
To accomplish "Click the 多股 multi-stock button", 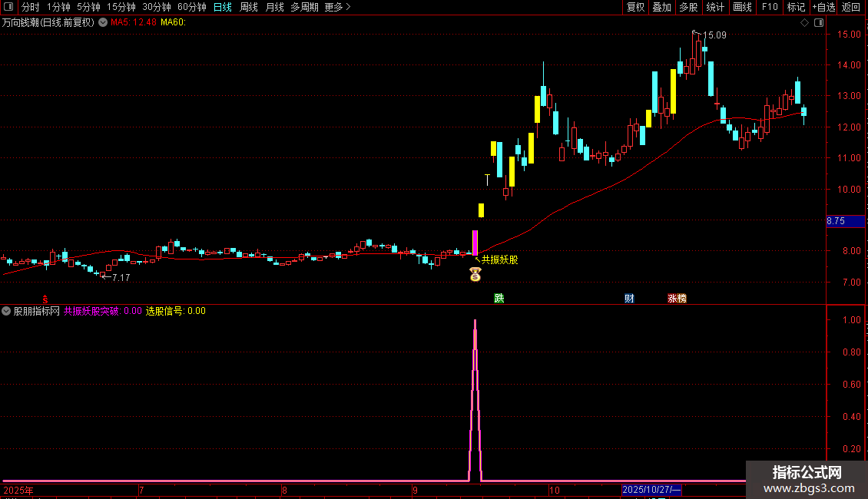I will [688, 7].
